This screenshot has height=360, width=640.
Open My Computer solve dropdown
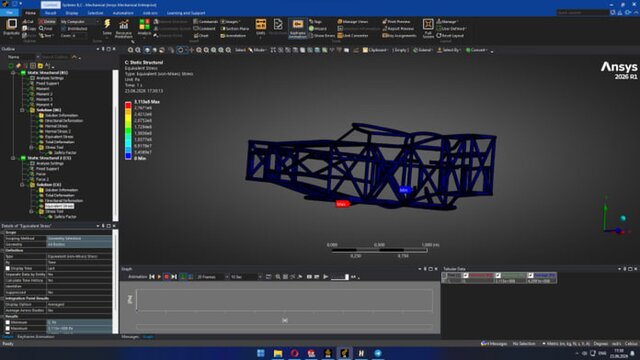(x=80, y=22)
